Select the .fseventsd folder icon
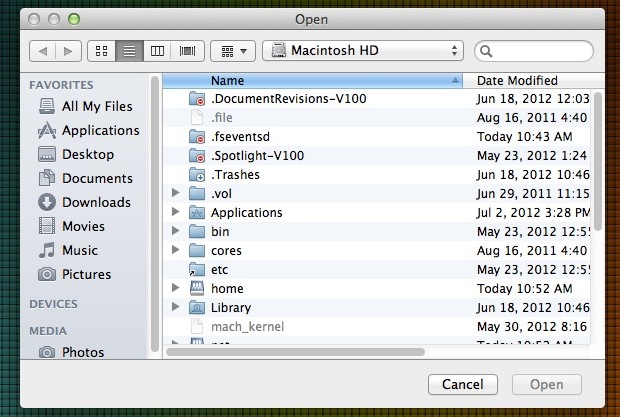Viewport: 620px width, 417px height. coord(197,136)
